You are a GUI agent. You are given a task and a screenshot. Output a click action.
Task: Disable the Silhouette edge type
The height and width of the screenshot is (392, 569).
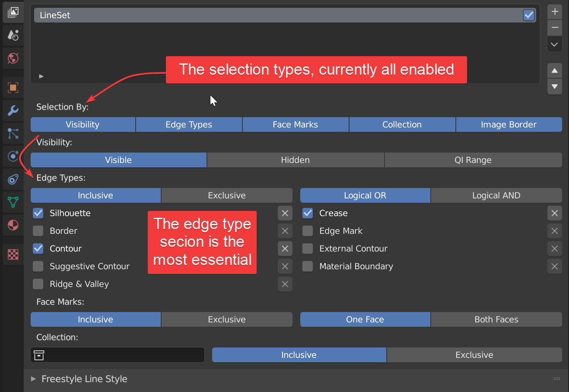click(38, 213)
